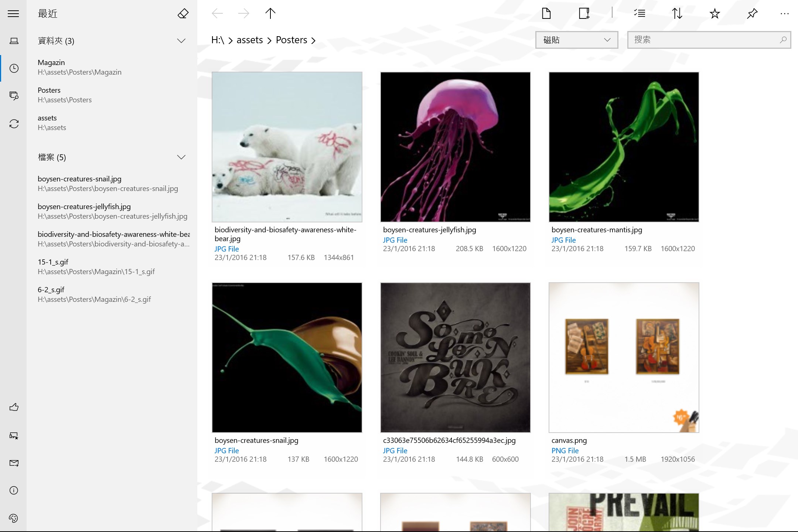Focus the 搜索 search field
The image size is (798, 532).
click(x=709, y=40)
